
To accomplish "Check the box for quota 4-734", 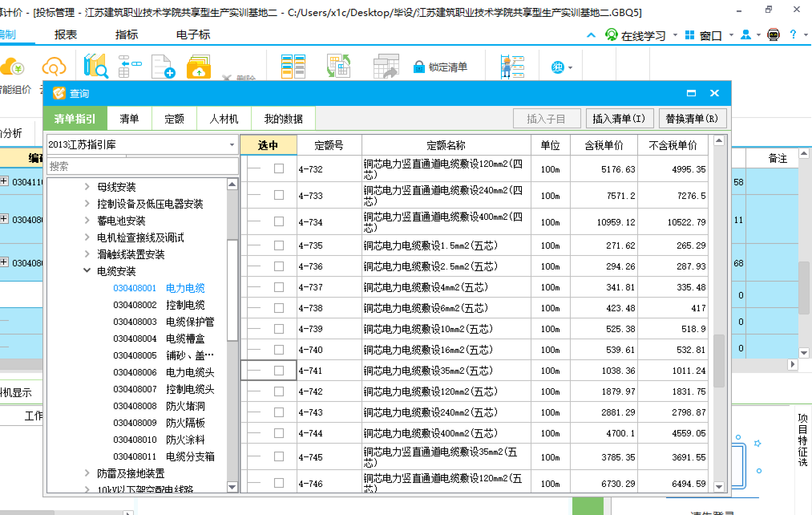I will tap(279, 221).
